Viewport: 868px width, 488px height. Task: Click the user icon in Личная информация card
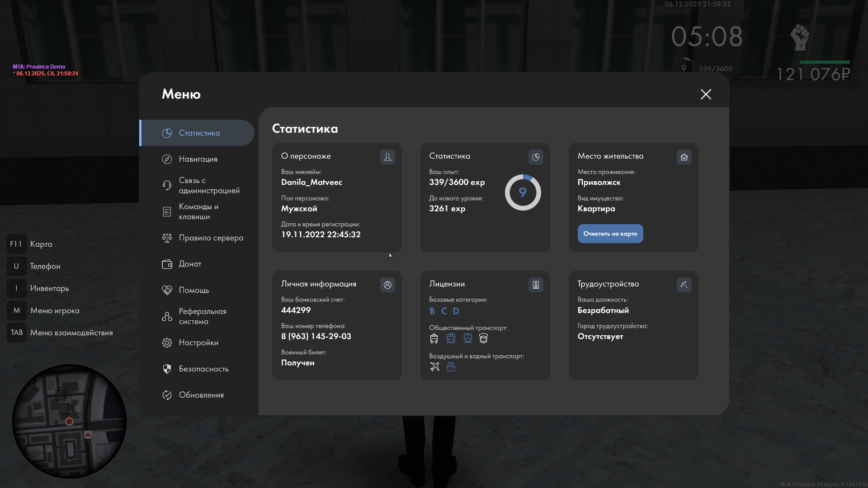point(387,285)
